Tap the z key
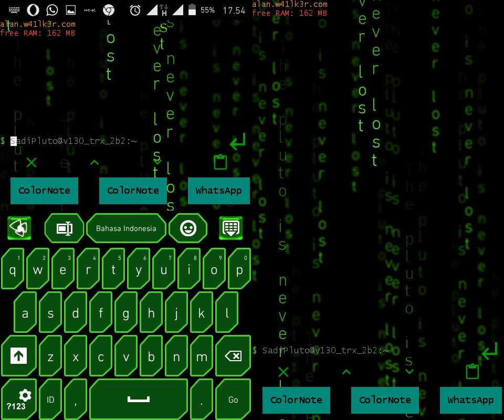 coord(50,356)
